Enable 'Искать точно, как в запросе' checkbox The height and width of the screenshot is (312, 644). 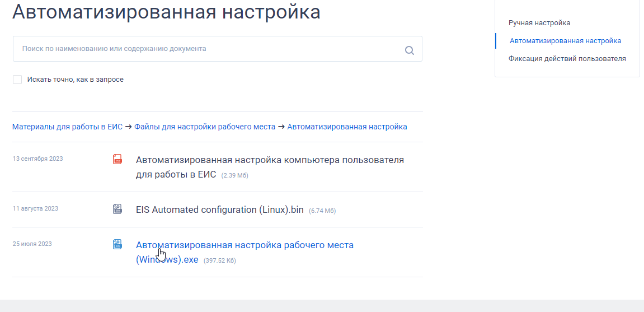pos(17,80)
